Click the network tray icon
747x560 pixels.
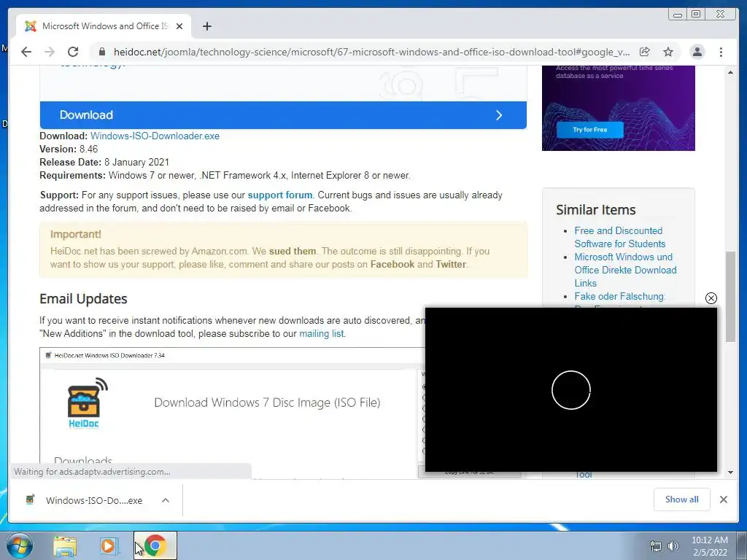[x=656, y=546]
